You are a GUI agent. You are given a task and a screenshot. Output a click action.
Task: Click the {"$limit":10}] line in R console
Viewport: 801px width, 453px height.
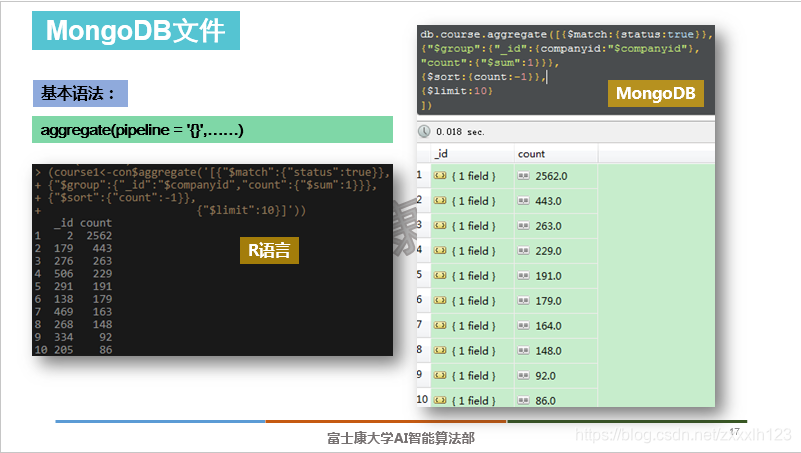[251, 210]
